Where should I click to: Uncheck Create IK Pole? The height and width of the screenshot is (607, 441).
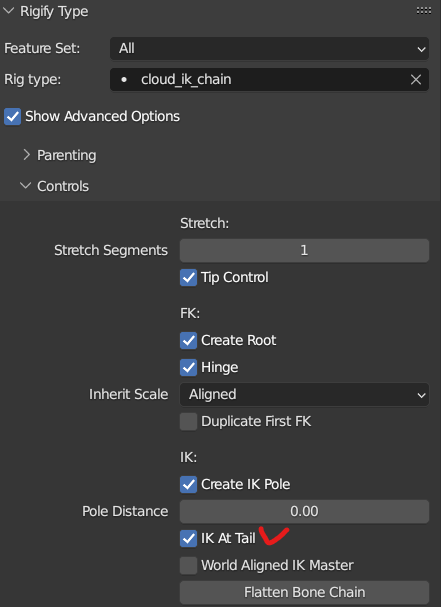[188, 485]
